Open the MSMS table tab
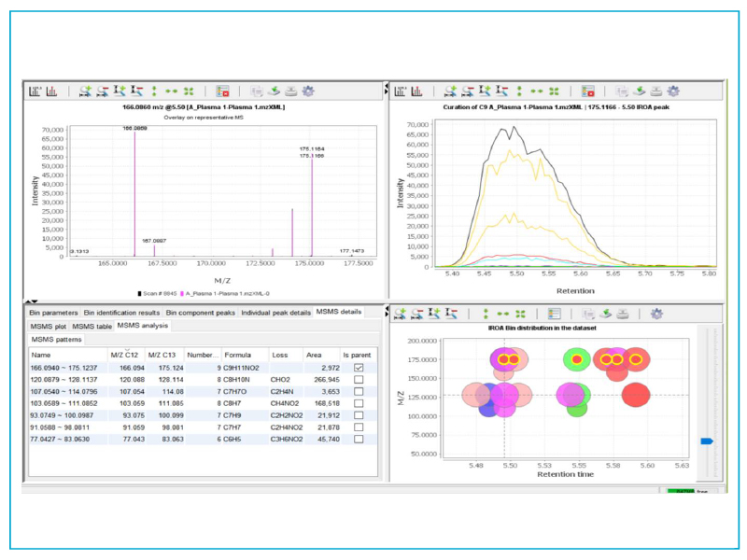 coord(92,326)
